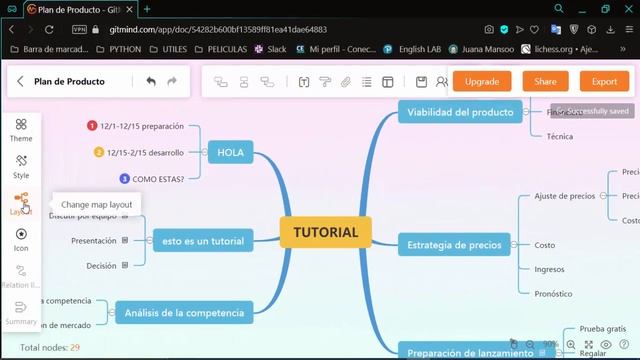Select the hand pan tool icon
Screen dimensions: 640x360
click(x=514, y=344)
